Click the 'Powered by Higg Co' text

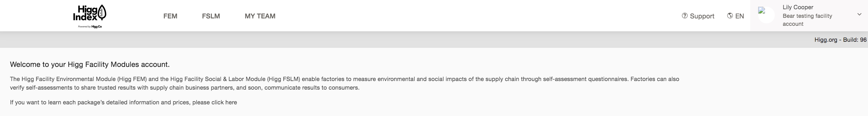[90, 27]
